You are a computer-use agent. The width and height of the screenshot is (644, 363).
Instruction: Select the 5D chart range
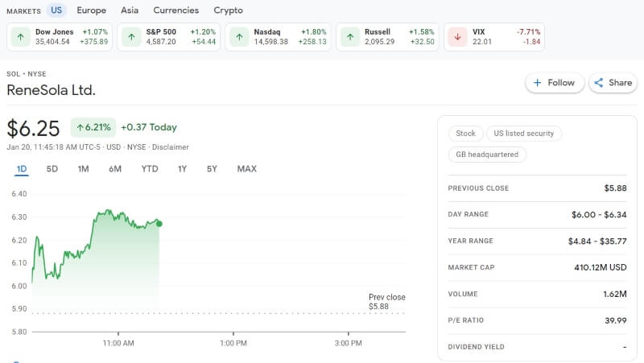point(52,169)
